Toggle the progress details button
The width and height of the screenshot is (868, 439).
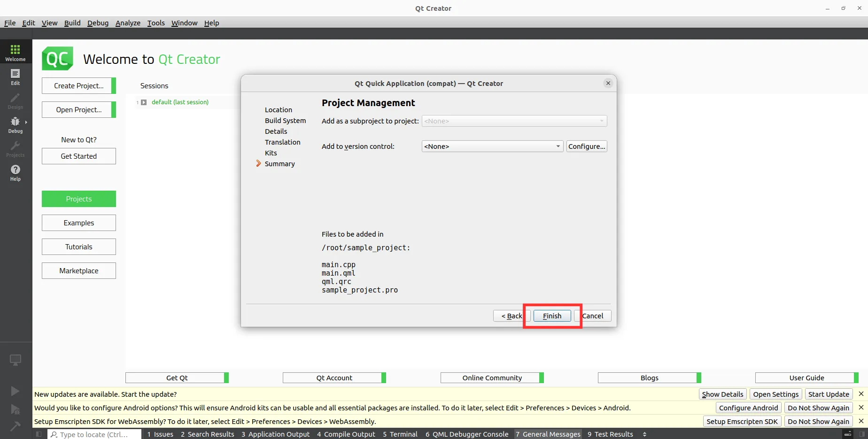point(848,434)
